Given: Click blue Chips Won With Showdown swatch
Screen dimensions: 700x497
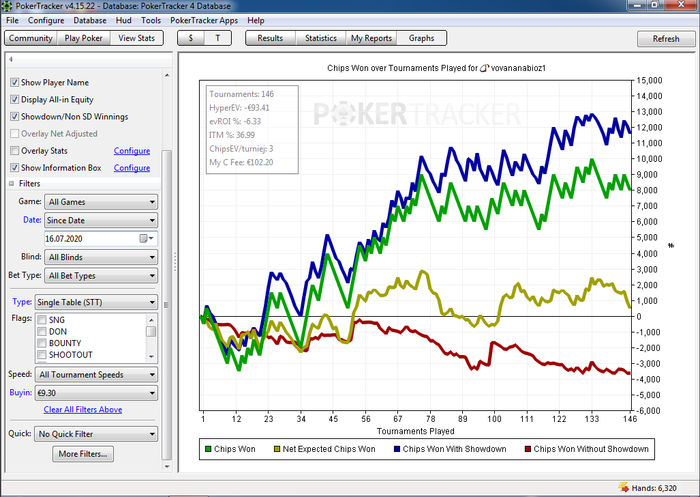Looking at the screenshot, I should click(396, 449).
